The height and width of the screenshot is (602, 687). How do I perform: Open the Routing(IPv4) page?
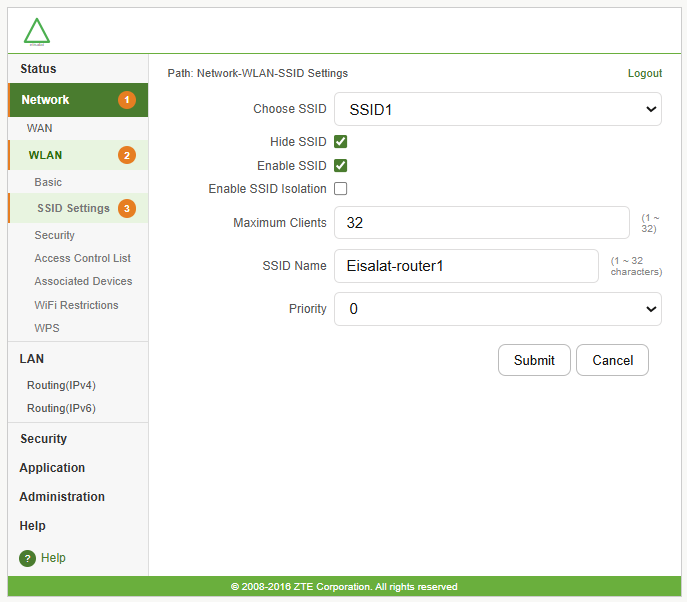coord(61,385)
